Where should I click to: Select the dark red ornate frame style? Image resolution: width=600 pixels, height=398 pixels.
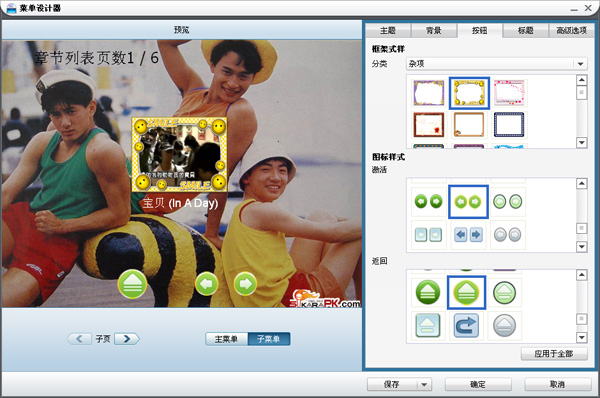point(429,125)
